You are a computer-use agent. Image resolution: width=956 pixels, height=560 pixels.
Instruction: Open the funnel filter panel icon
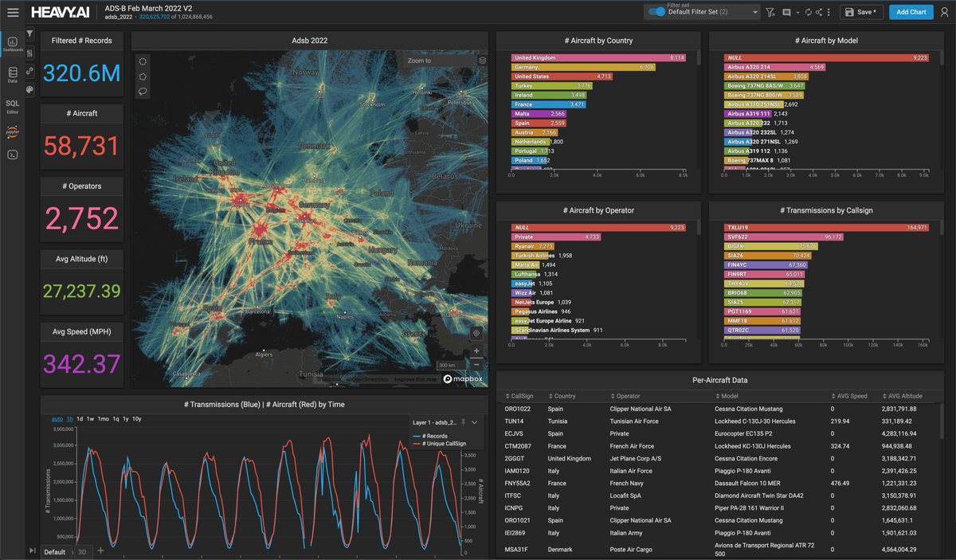(30, 33)
